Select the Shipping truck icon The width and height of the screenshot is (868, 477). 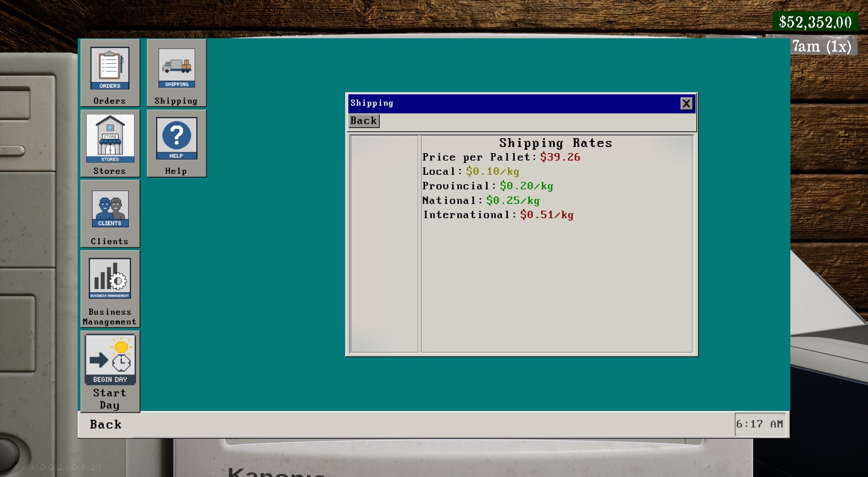(x=176, y=68)
